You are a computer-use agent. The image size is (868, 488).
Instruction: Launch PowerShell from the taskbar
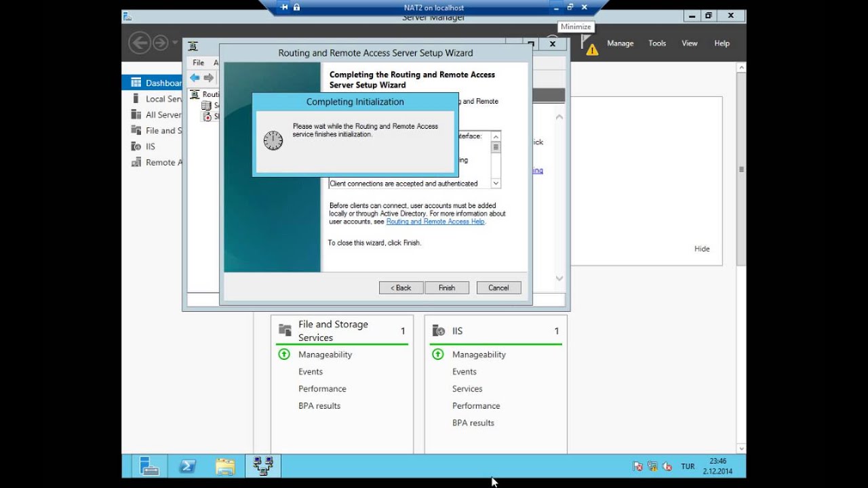coord(187,466)
